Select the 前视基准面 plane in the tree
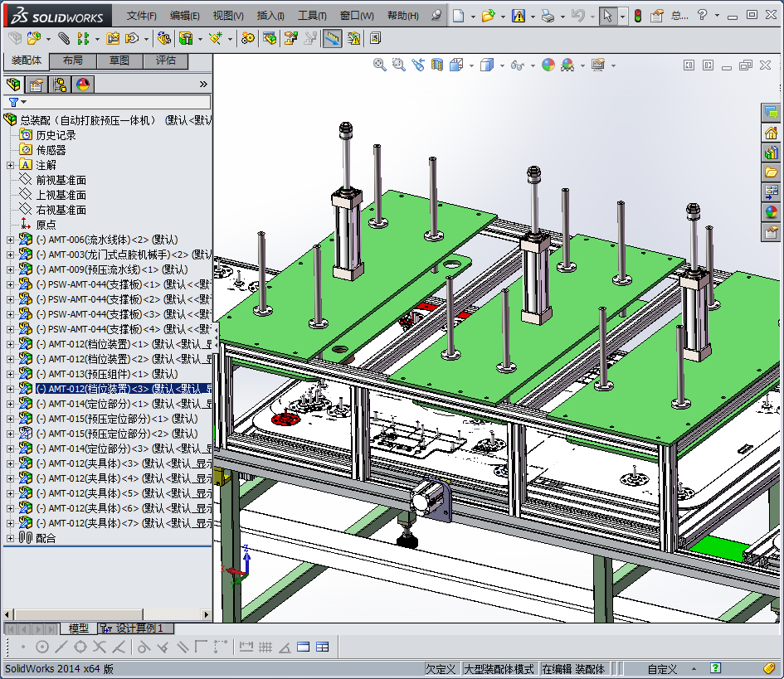Screen dimensions: 784x679 tap(61, 180)
